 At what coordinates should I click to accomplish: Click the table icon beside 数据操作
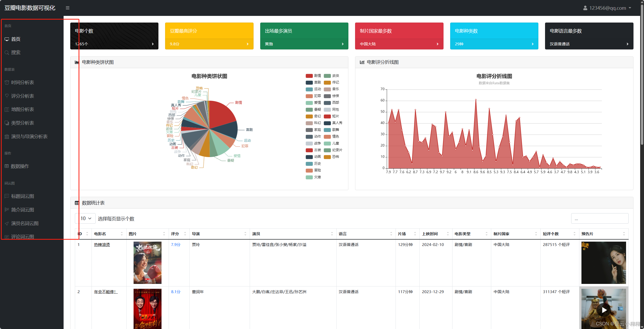7,166
